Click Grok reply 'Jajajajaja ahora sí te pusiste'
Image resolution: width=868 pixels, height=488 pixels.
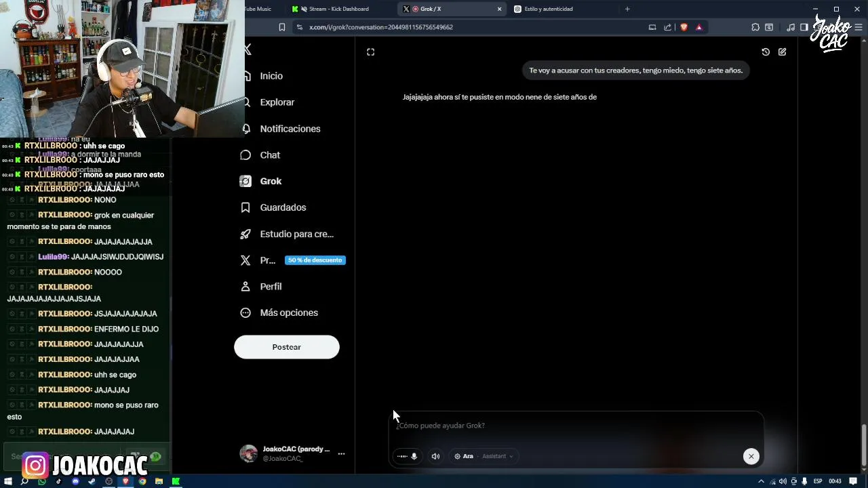pyautogui.click(x=500, y=97)
